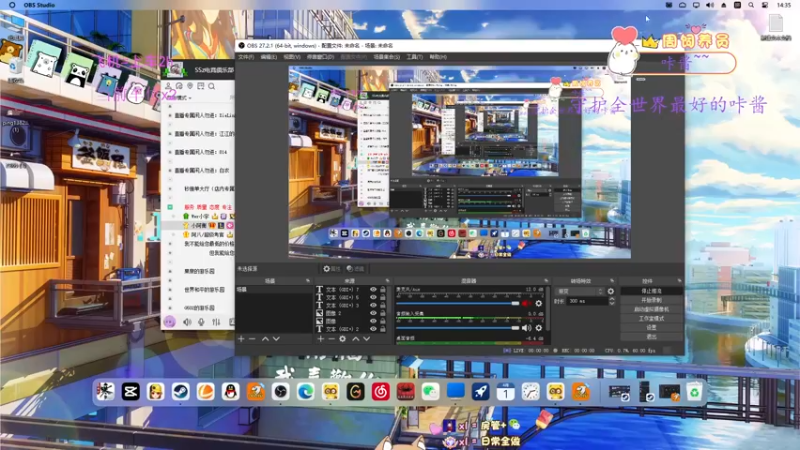Move selected source up in Sources list

tap(356, 339)
